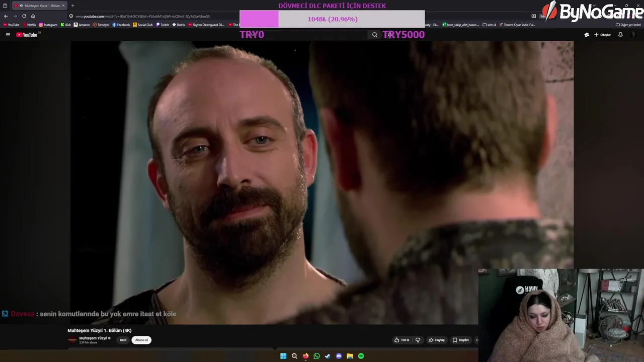Screen dimensions: 644x362
Task: Open YouTube notifications bell
Action: [x=620, y=35]
